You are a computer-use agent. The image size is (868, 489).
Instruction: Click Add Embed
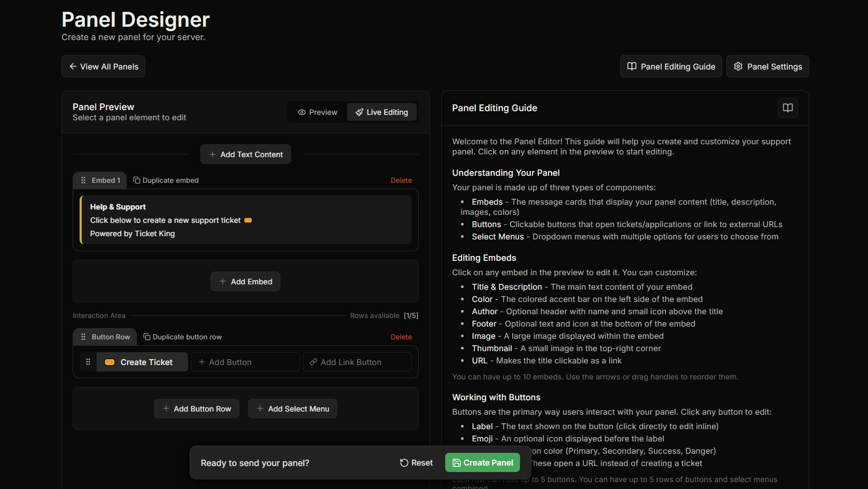[245, 282]
